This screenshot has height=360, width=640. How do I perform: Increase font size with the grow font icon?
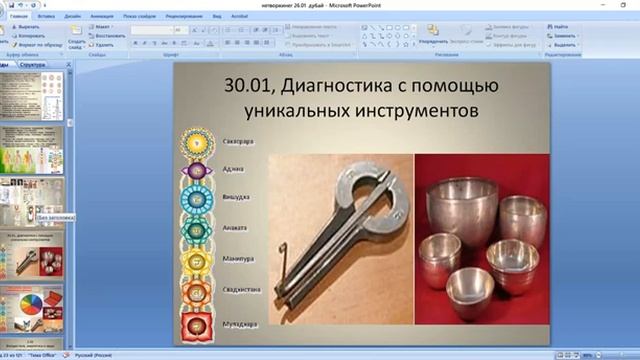195,30
